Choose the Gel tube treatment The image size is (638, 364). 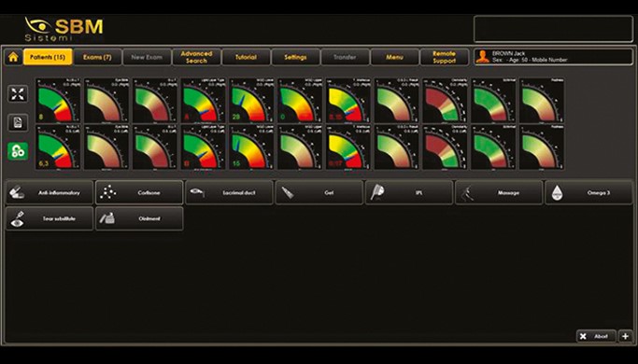[x=319, y=193]
